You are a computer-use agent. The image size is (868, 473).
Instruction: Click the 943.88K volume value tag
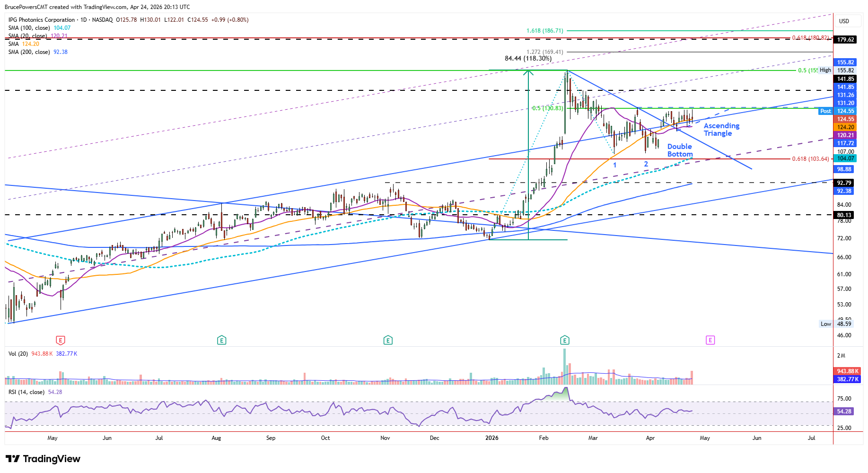(847, 371)
